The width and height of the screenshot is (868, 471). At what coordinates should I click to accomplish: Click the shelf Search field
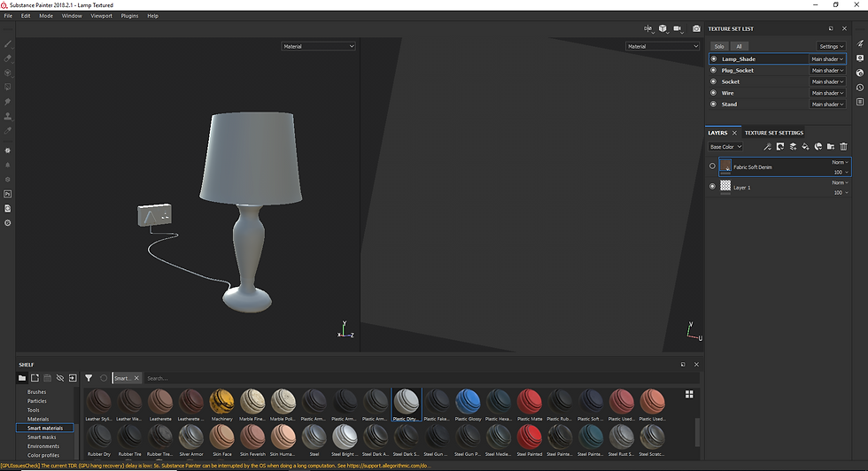(421, 378)
